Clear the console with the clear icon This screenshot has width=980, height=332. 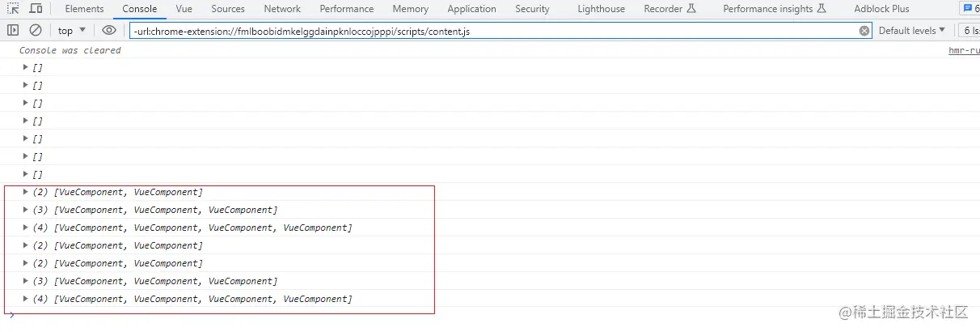tap(36, 30)
